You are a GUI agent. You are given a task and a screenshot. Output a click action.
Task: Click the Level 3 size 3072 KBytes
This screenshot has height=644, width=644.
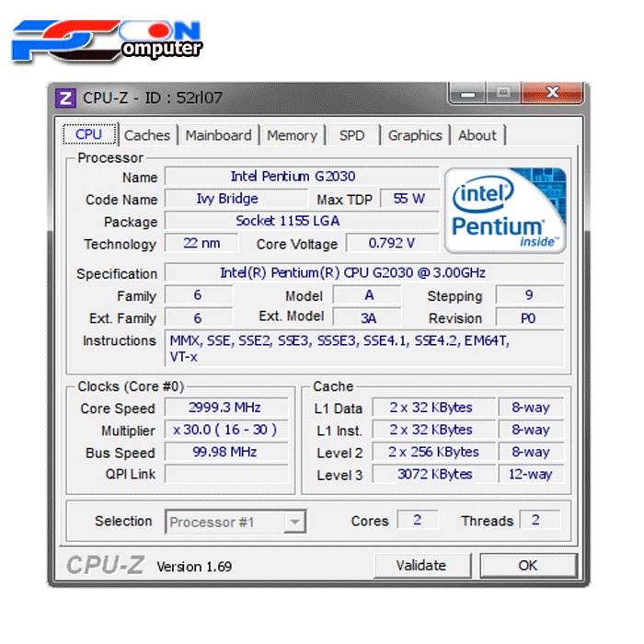[x=433, y=474]
